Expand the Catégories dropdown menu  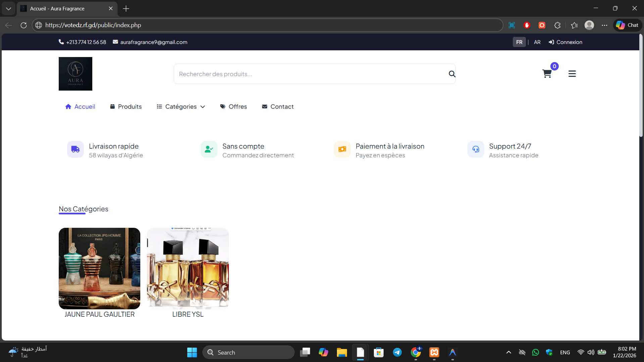181,107
